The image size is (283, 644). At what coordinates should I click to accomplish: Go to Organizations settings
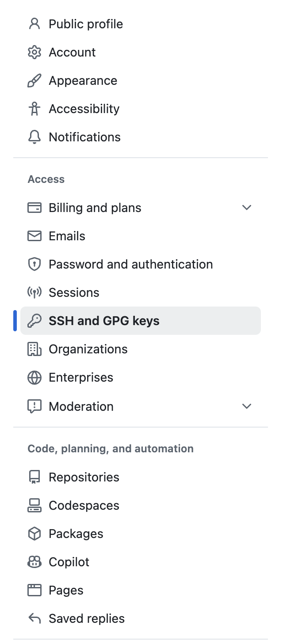point(88,349)
